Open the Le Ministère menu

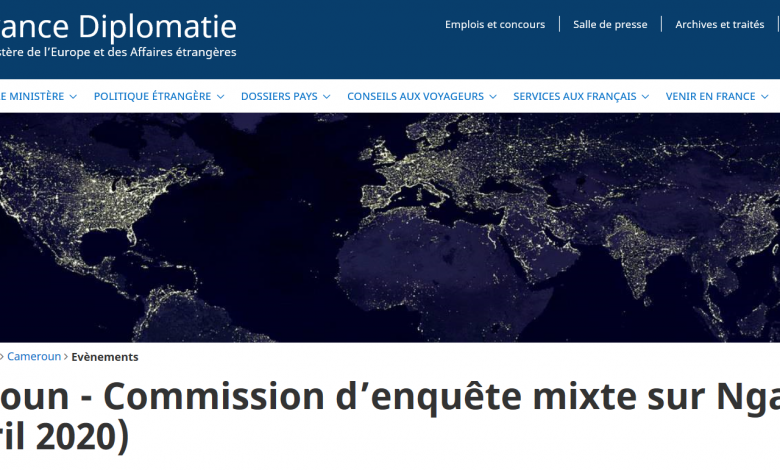32,97
